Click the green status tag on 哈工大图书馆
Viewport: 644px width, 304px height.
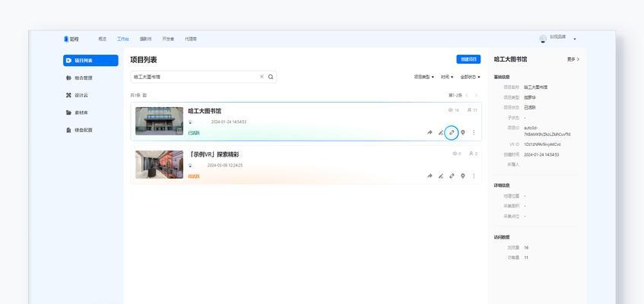pos(194,133)
